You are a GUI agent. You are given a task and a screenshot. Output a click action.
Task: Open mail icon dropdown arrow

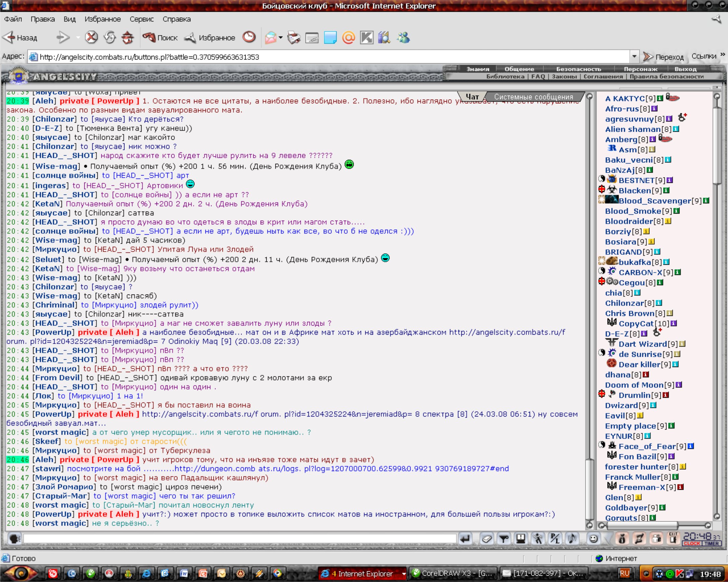281,37
